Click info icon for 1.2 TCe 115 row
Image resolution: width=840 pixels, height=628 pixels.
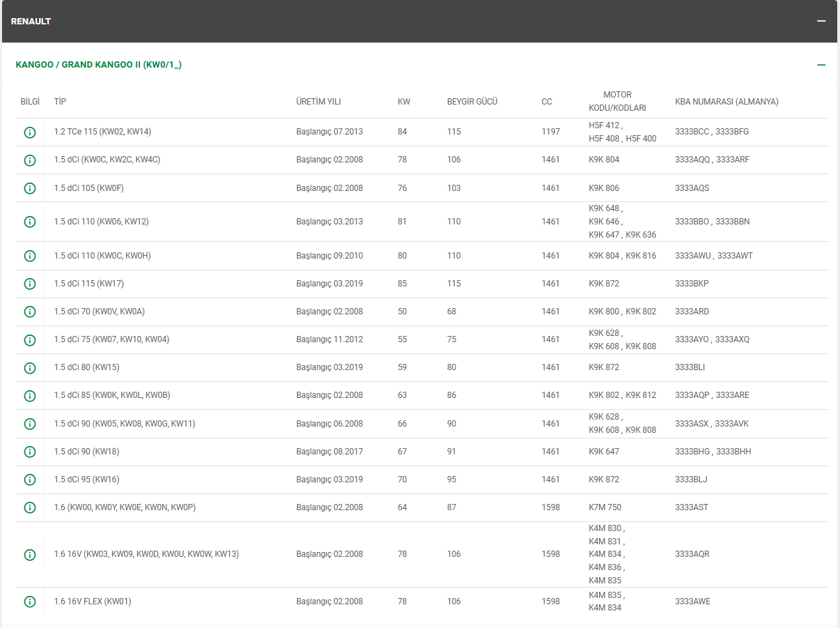pyautogui.click(x=30, y=132)
